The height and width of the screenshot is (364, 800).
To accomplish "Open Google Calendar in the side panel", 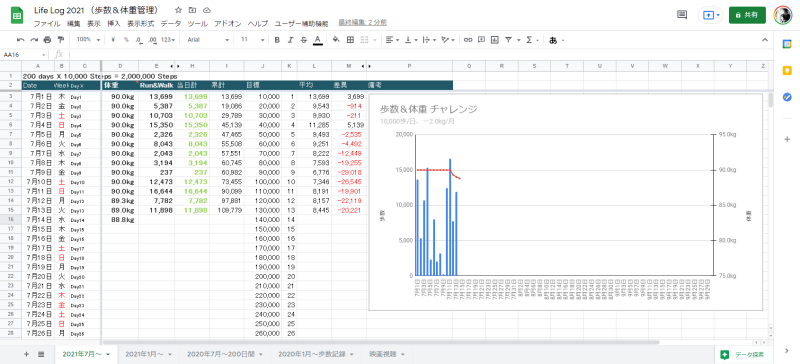I will pyautogui.click(x=787, y=44).
